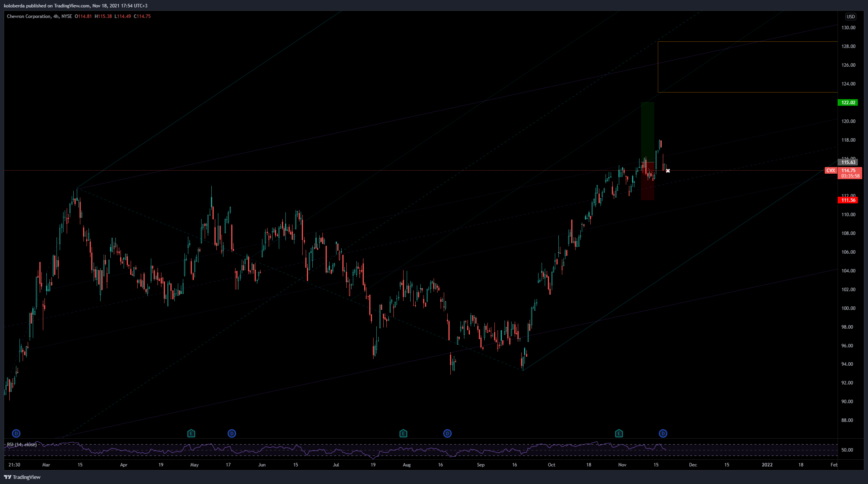Click the 2022 label on time axis

767,465
